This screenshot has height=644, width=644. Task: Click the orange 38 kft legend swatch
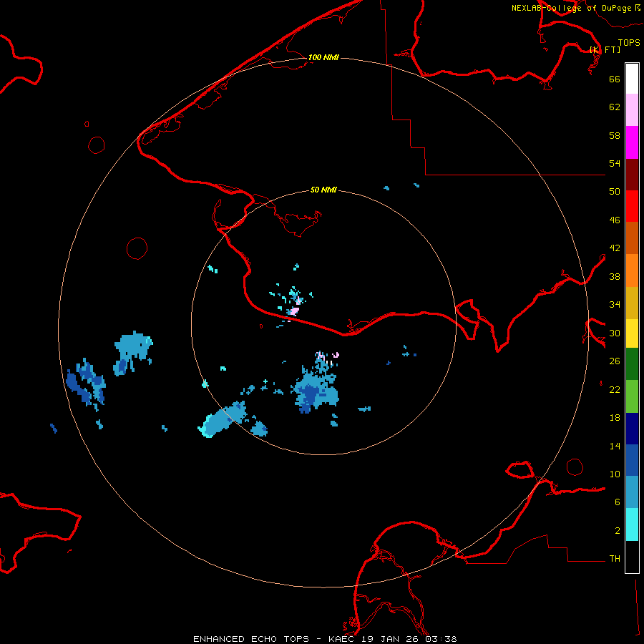pyautogui.click(x=632, y=270)
